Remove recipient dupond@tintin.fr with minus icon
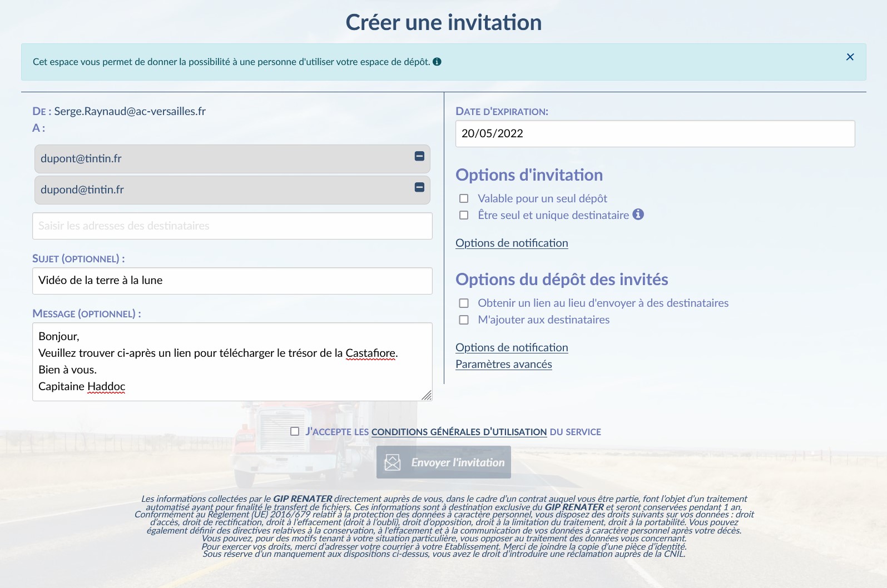The image size is (887, 588). coord(420,187)
